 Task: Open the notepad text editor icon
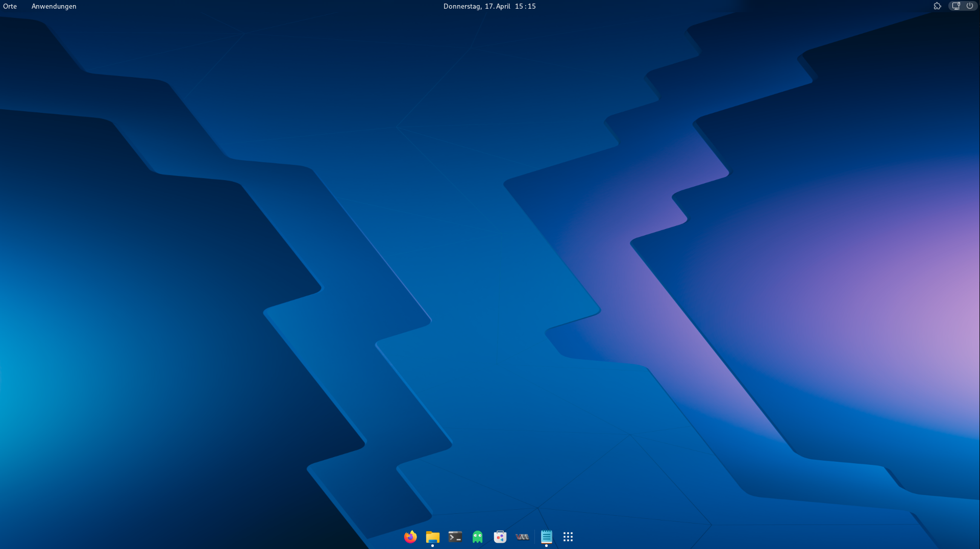point(547,537)
